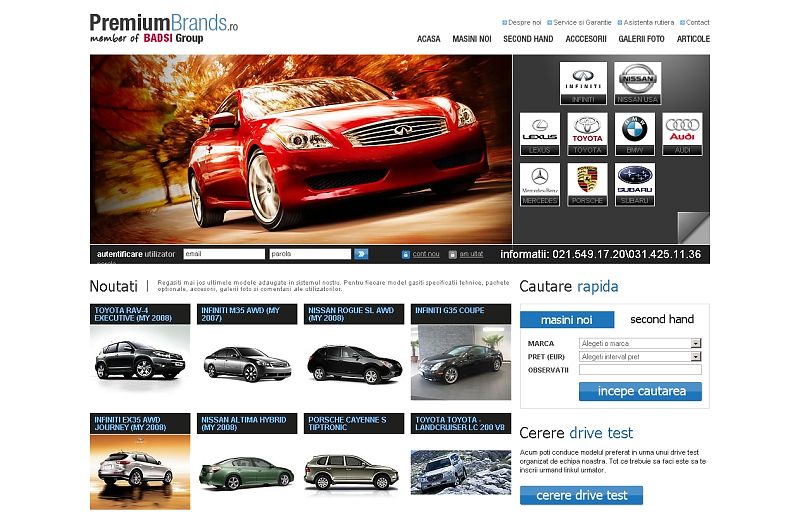Click the cerere drive test button
800x518 pixels.
pos(581,495)
